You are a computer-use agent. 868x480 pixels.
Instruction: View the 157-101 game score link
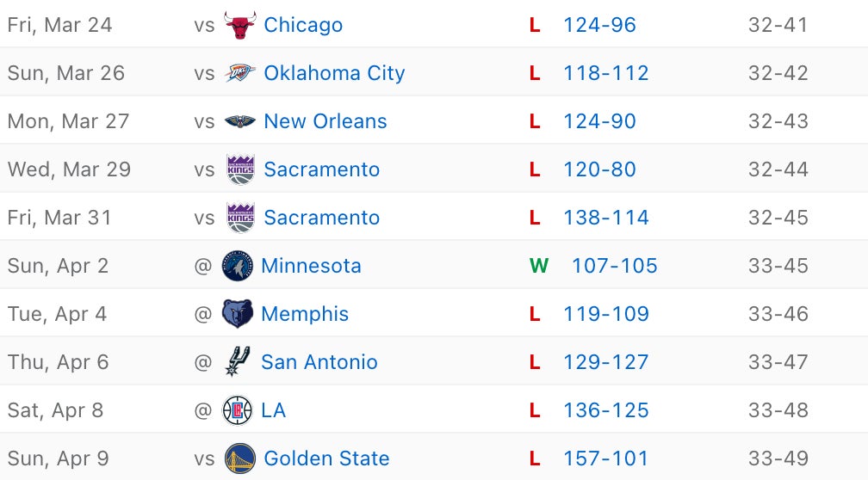pos(606,458)
